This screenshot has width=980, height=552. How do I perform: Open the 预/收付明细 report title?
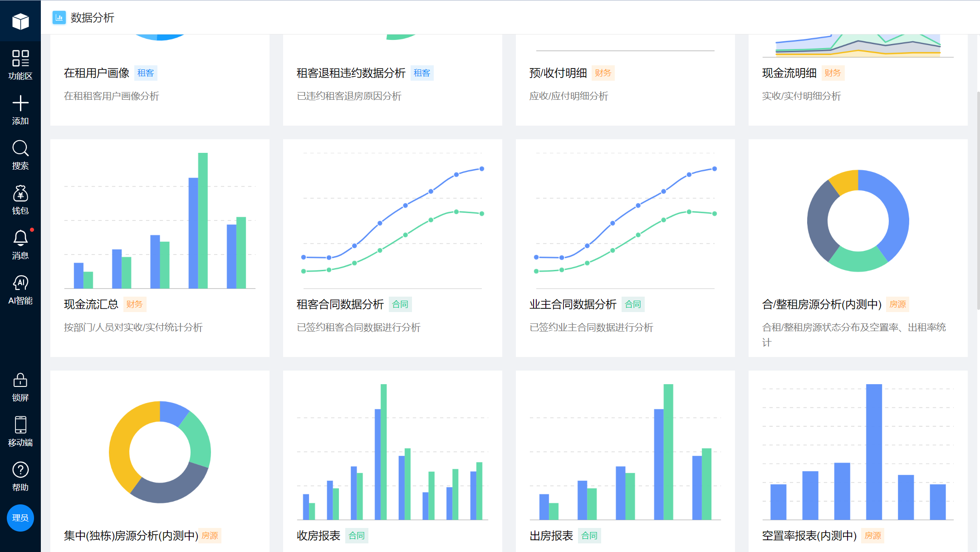(558, 73)
